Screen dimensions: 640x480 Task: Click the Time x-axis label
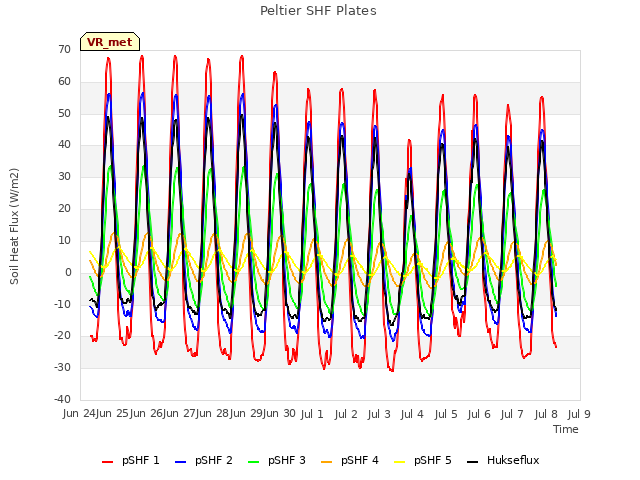(x=566, y=429)
